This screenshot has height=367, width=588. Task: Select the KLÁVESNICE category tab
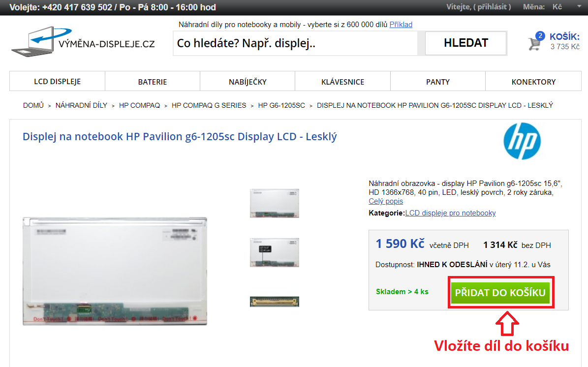tap(343, 81)
